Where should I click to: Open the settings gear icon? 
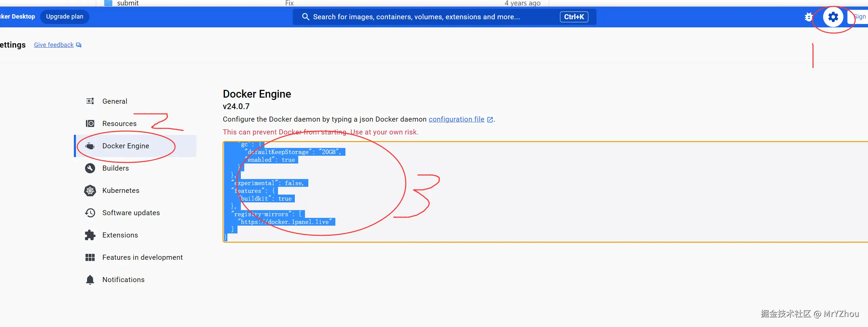point(833,17)
